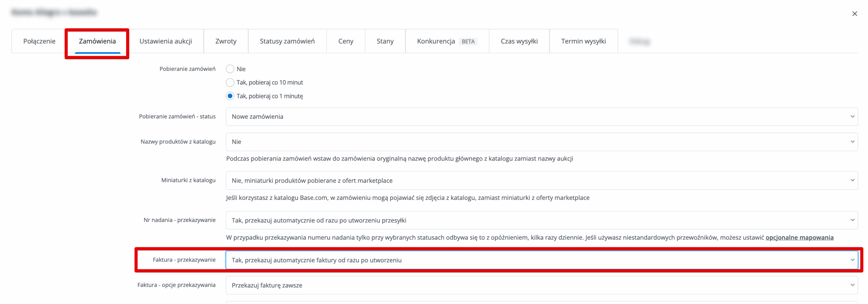Screen dimensions: 868x304
Task: Select the Ceny tab
Action: (346, 41)
